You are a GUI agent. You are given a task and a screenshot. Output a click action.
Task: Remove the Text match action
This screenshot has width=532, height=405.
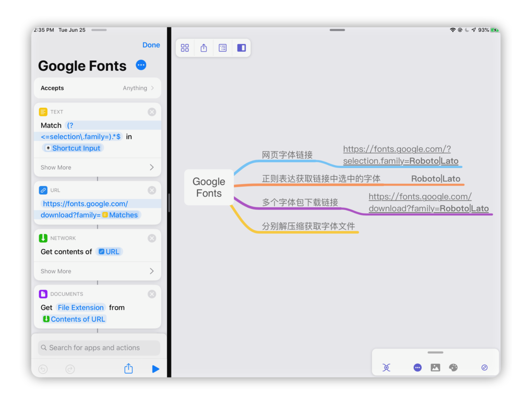tap(152, 112)
